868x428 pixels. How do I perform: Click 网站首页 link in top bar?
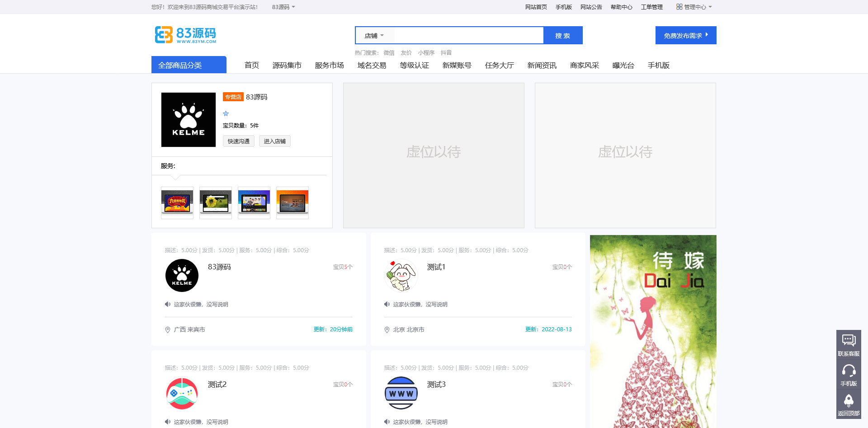536,7
